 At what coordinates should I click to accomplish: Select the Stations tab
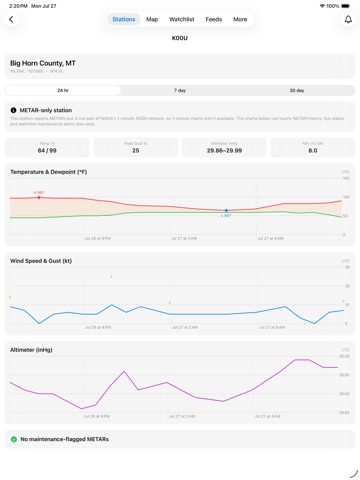124,19
